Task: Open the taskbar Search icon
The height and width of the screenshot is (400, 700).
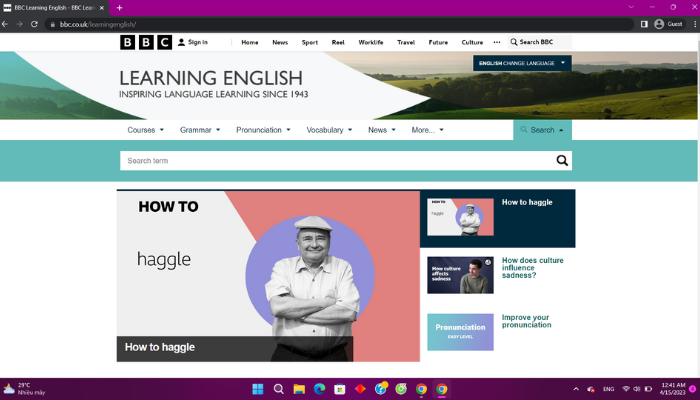Action: pos(279,389)
